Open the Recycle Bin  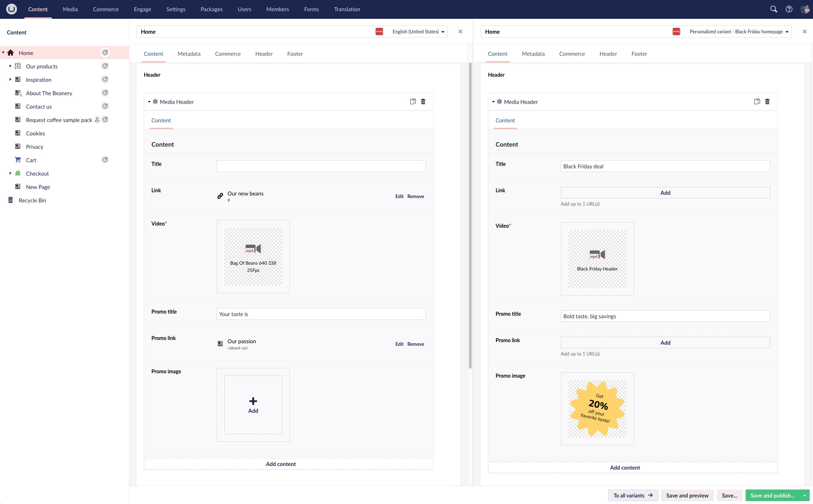32,200
